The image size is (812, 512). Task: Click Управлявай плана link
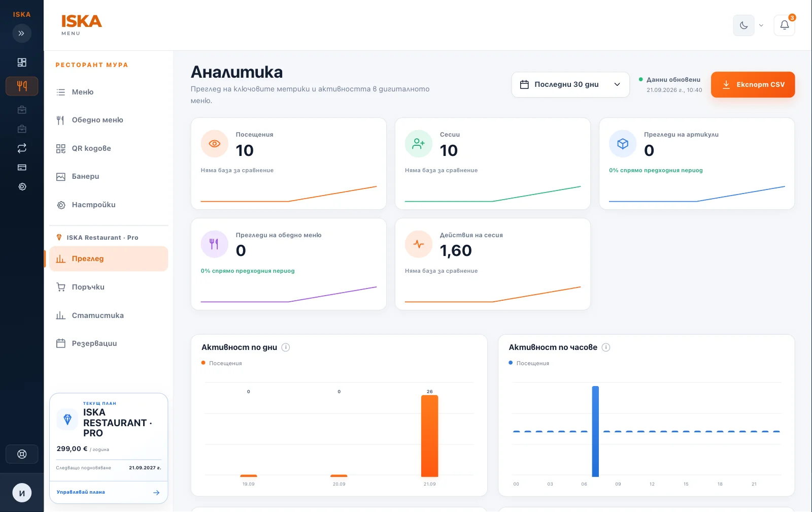(109, 492)
